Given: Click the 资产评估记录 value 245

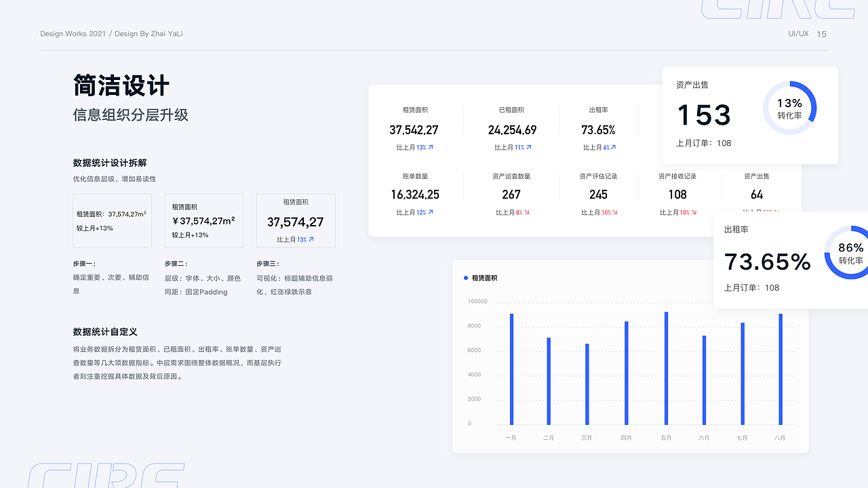Looking at the screenshot, I should click(x=598, y=195).
